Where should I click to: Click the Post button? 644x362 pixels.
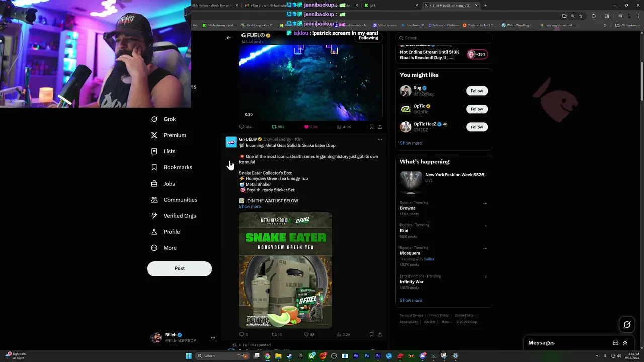[x=180, y=268]
